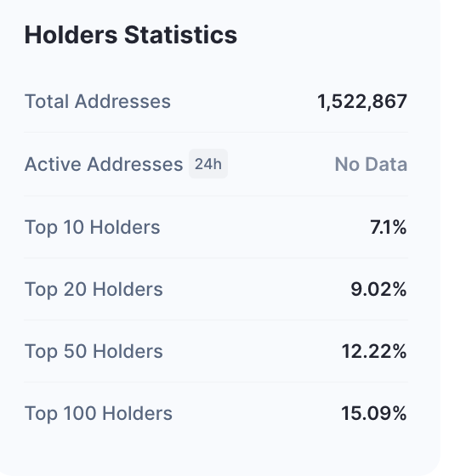Click the 1,522,867 total addresses value

pos(362,101)
